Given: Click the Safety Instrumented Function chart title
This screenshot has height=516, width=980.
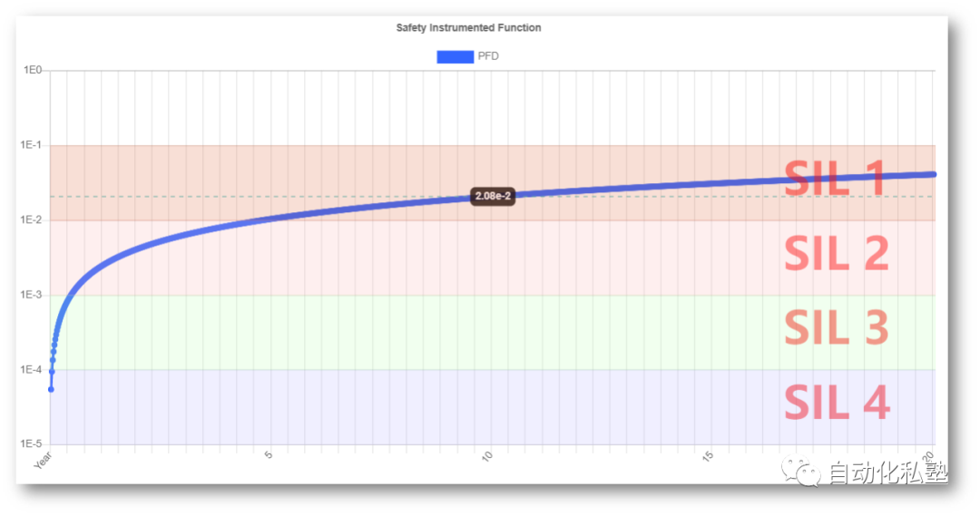Looking at the screenshot, I should (x=468, y=27).
